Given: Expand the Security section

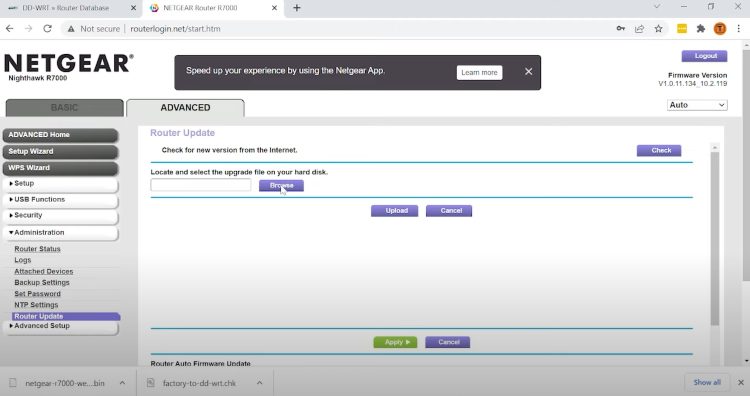Looking at the screenshot, I should (60, 216).
